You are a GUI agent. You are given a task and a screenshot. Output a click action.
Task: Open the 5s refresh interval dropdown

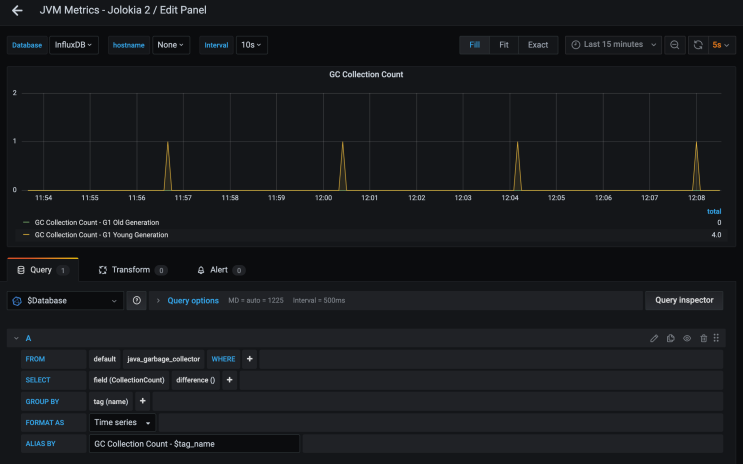(721, 45)
